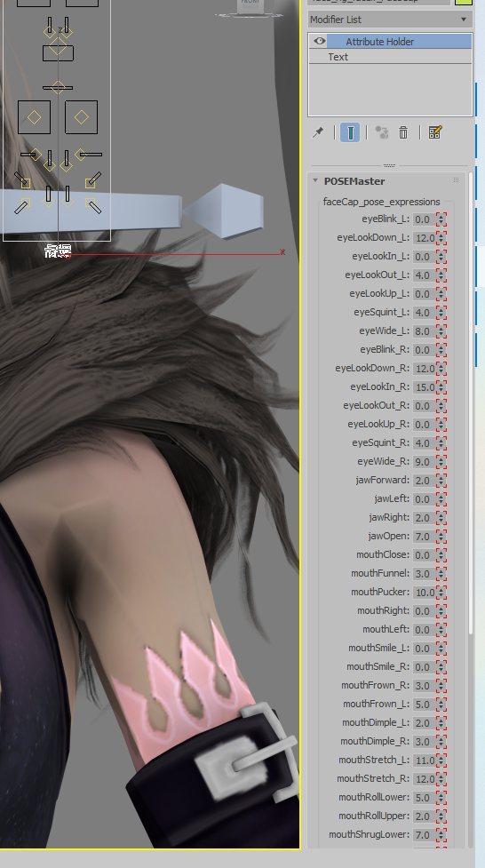Click Remove Modifier trash can icon
Image resolution: width=485 pixels, height=868 pixels.
pyautogui.click(x=403, y=132)
